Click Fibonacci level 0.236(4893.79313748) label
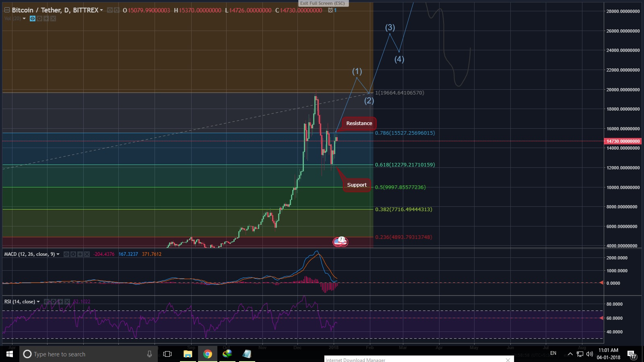The width and height of the screenshot is (644, 362). (x=404, y=237)
